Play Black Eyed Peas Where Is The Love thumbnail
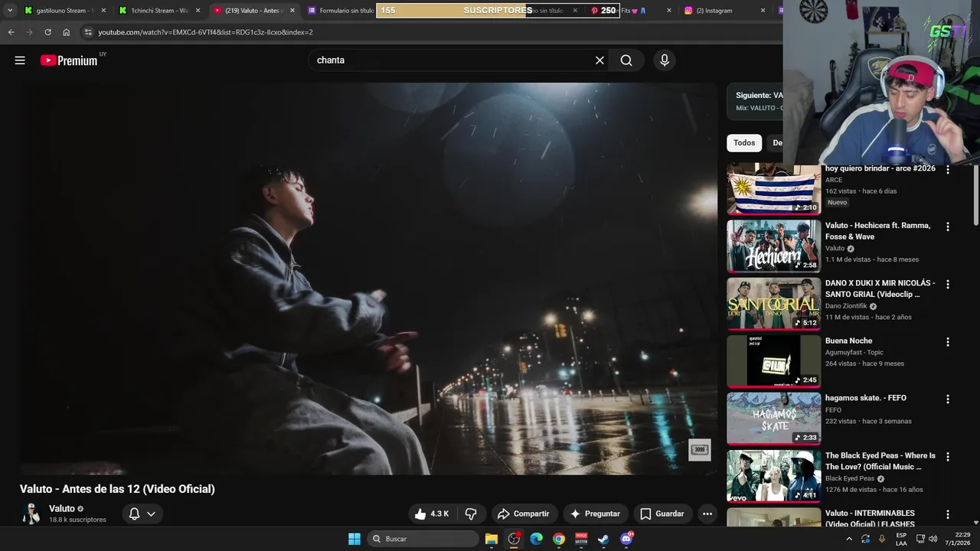 pos(773,475)
